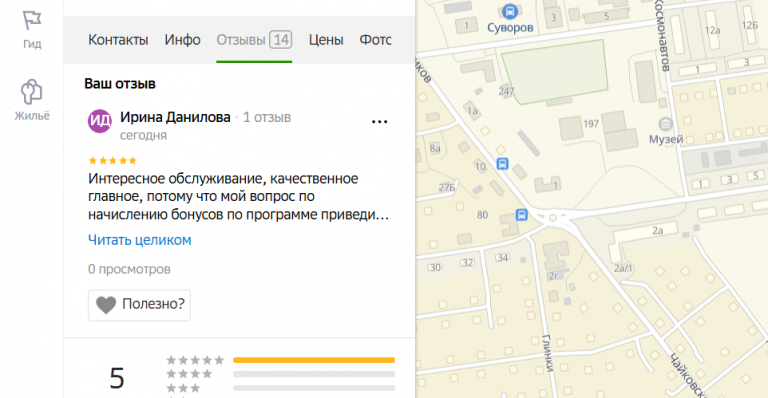Click building 27Б label on the map
This screenshot has height=398, width=768.
[447, 187]
